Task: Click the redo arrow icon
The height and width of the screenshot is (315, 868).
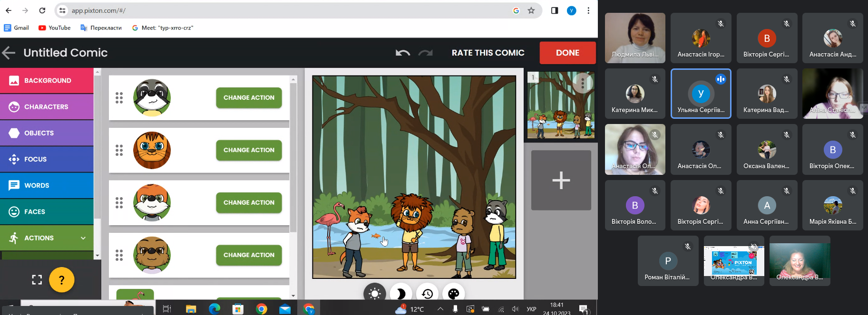Action: [425, 53]
